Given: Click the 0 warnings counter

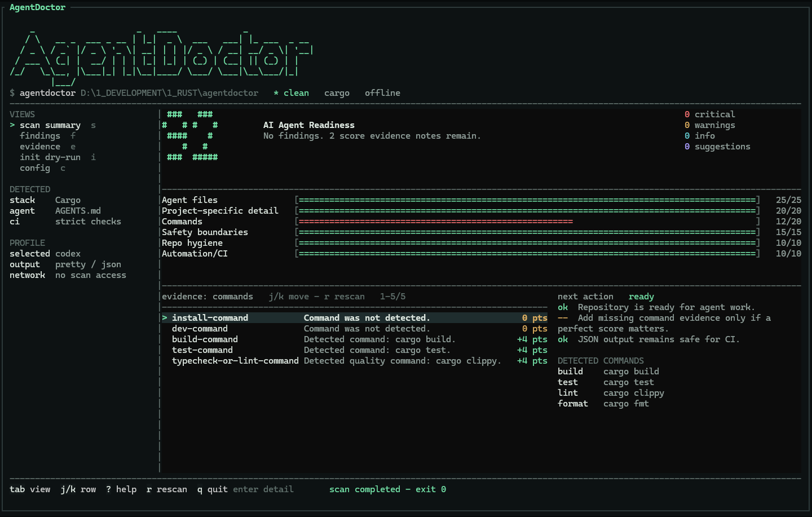Looking at the screenshot, I should coord(710,125).
